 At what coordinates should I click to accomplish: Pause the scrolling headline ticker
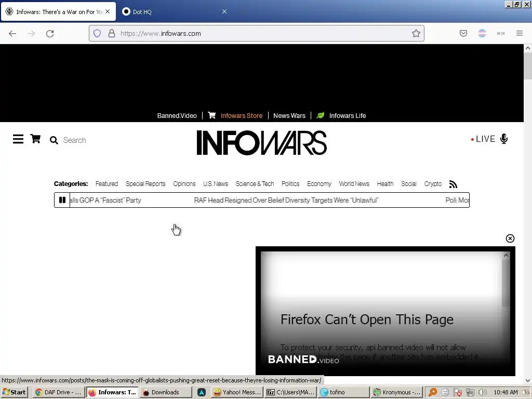pyautogui.click(x=62, y=200)
